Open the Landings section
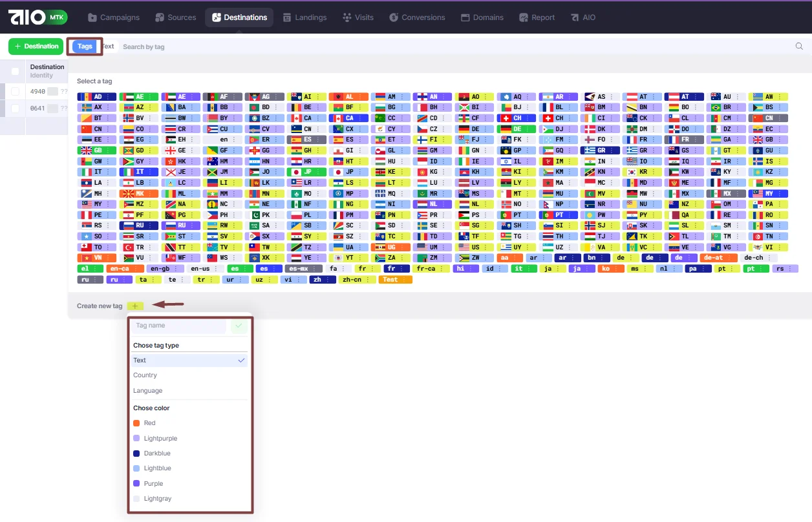This screenshot has height=522, width=812. coord(304,17)
